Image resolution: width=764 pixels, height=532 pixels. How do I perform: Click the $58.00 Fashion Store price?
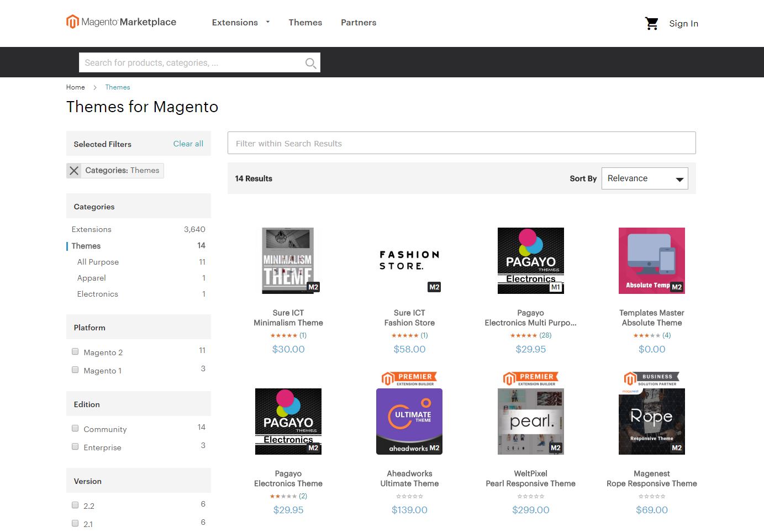409,349
